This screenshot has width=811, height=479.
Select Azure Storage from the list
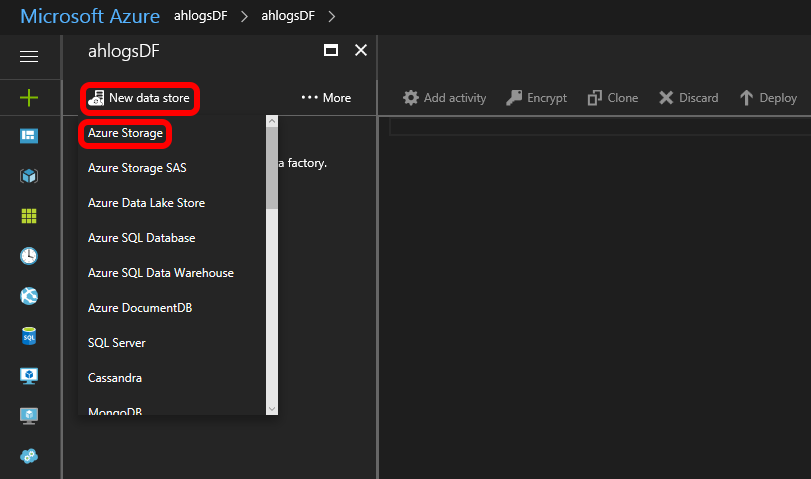(x=125, y=133)
